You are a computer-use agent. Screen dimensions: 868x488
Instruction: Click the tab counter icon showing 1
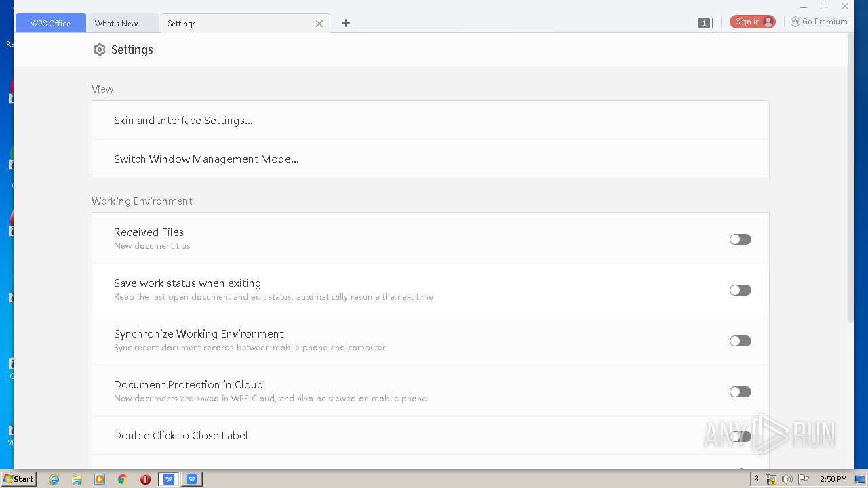coord(705,23)
